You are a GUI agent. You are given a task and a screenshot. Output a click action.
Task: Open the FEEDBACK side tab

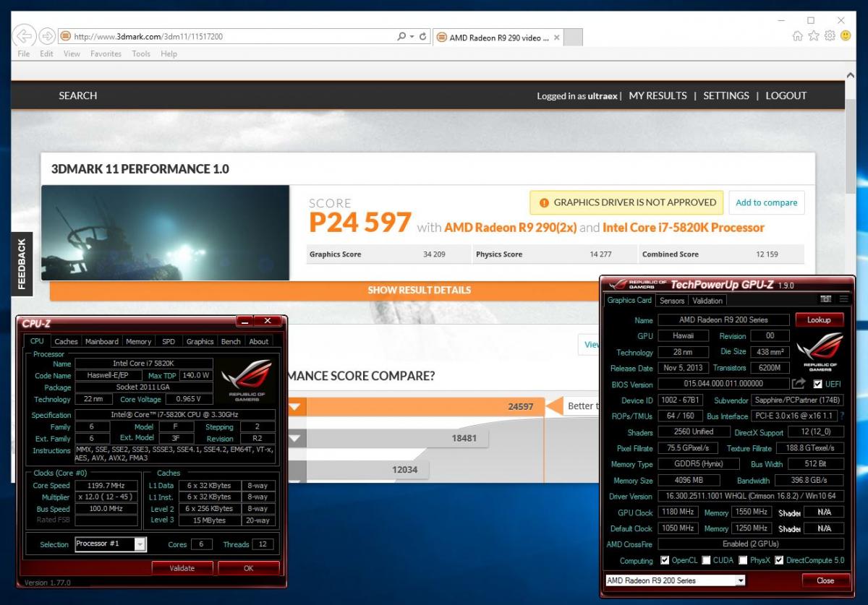click(21, 265)
